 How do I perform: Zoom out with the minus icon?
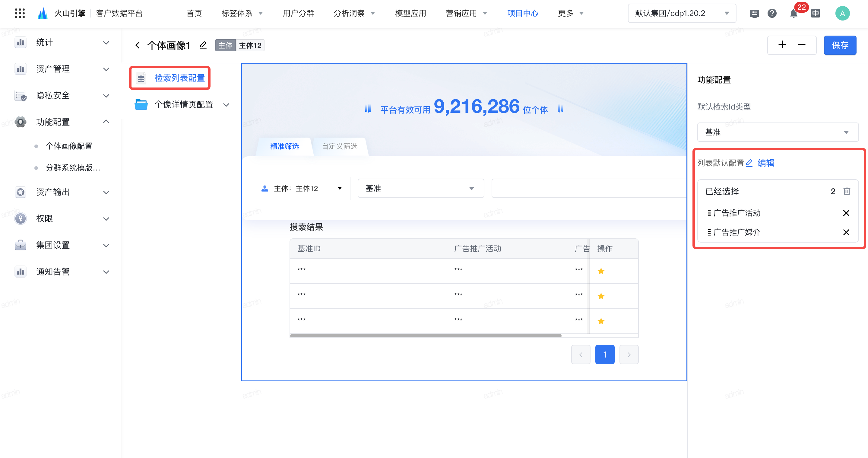(802, 45)
